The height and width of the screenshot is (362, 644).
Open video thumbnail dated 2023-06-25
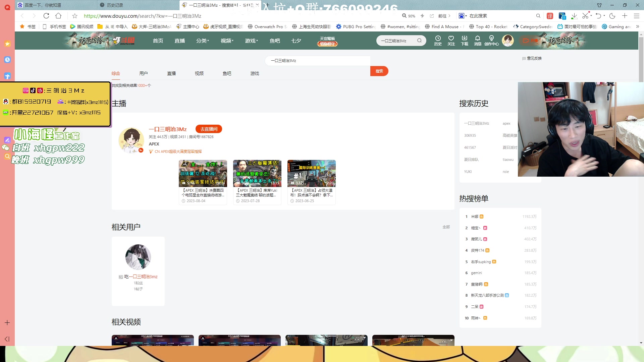point(312,173)
